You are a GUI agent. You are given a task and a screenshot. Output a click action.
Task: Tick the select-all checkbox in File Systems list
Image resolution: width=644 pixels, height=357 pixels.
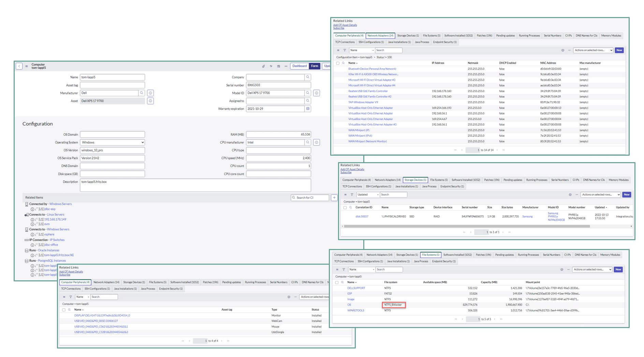click(337, 282)
